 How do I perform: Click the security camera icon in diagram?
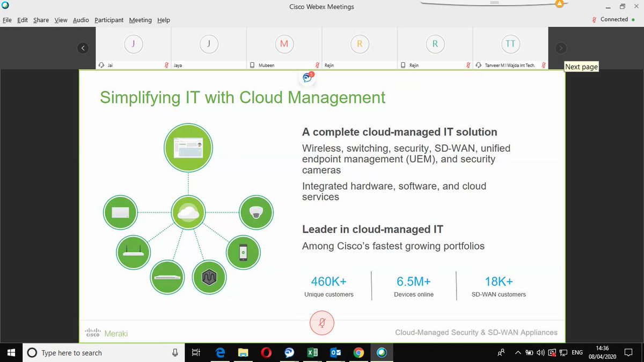pos(256,213)
